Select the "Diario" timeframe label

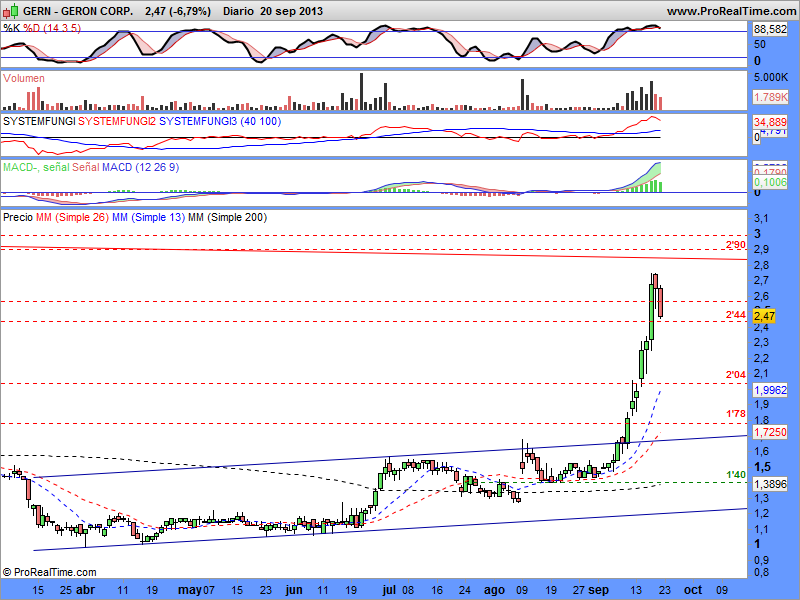[238, 11]
